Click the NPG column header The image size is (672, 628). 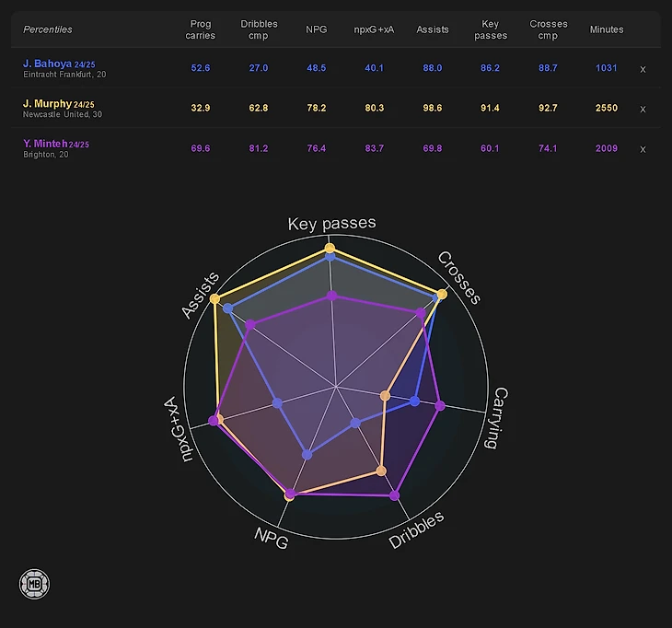point(316,29)
